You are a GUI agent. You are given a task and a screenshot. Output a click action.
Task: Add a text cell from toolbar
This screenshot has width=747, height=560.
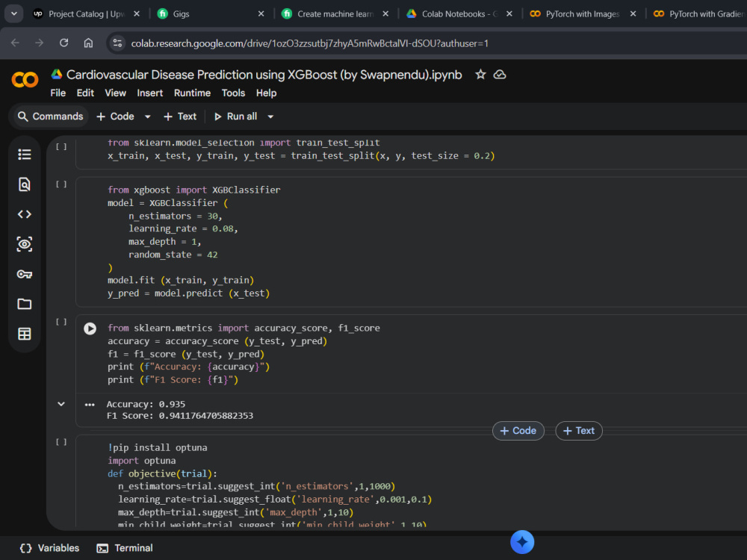click(179, 116)
